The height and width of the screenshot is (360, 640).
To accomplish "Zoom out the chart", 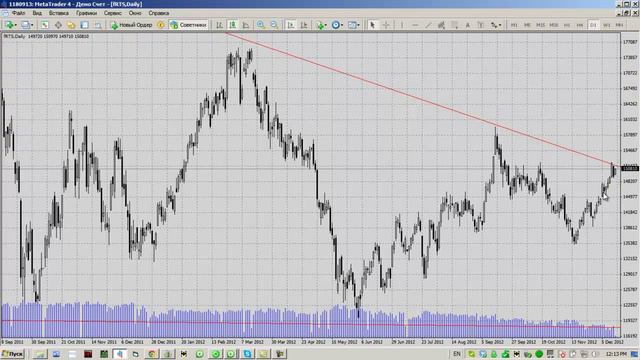I will pos(274,25).
